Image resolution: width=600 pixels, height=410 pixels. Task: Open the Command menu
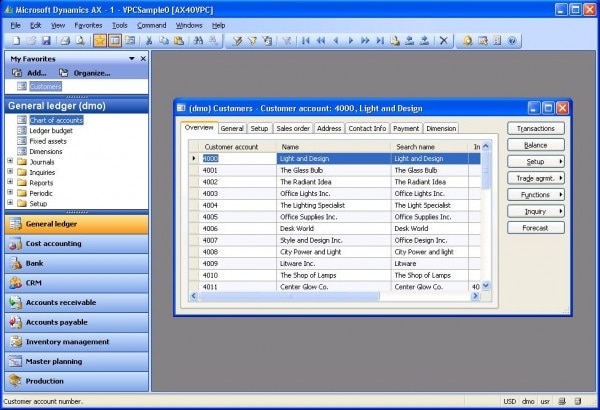pos(152,25)
